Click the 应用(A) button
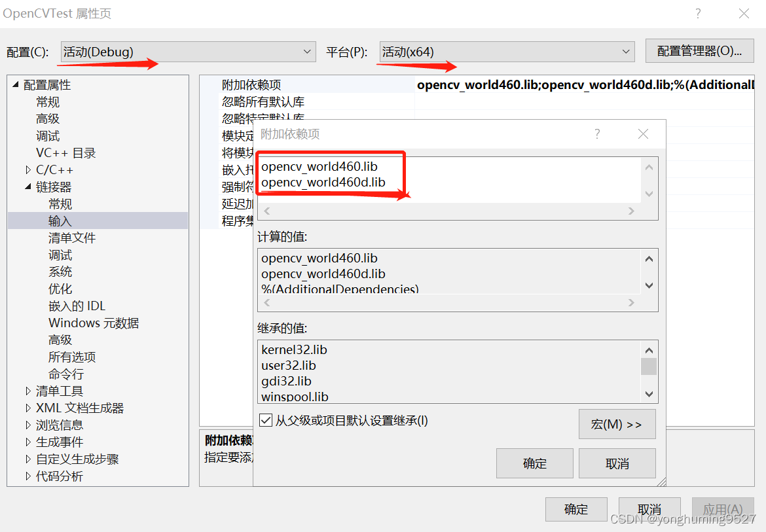Viewport: 766px width, 532px height. 723,509
